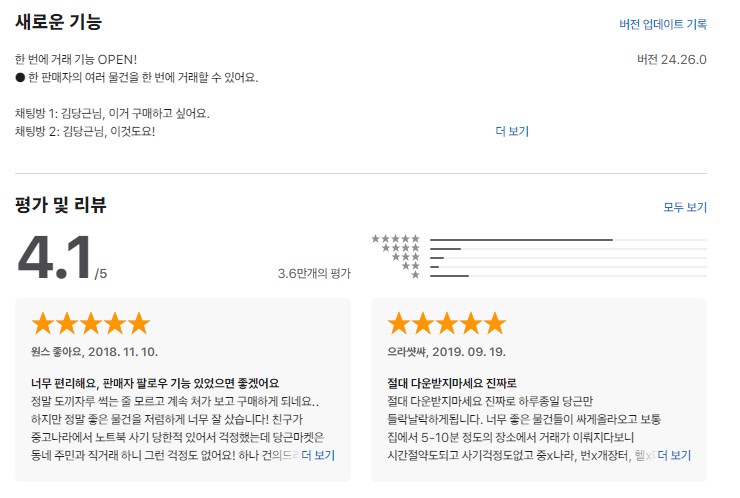Open the review titled 절대 다운받지마세요 진짜로
Viewport: 740px width, 498px height.
(452, 383)
